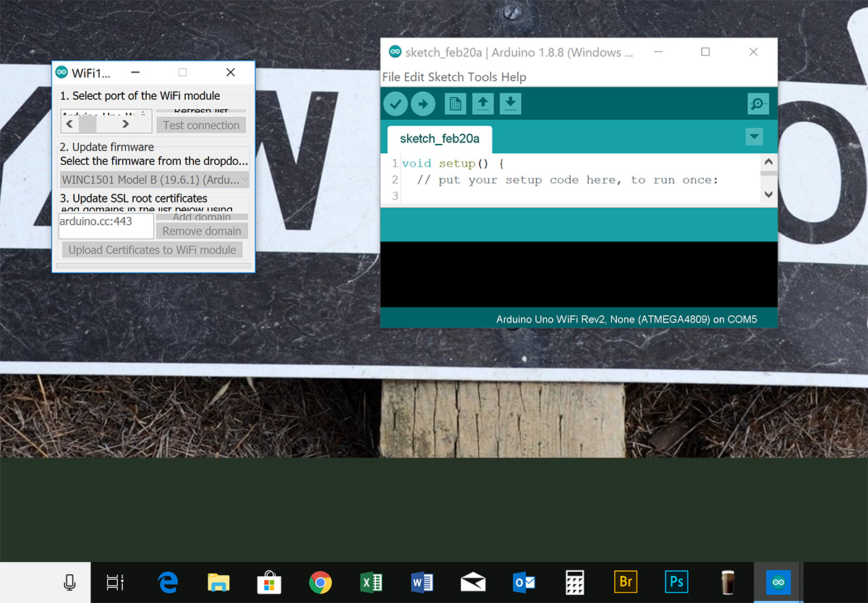Click the Add domain button

tap(202, 217)
